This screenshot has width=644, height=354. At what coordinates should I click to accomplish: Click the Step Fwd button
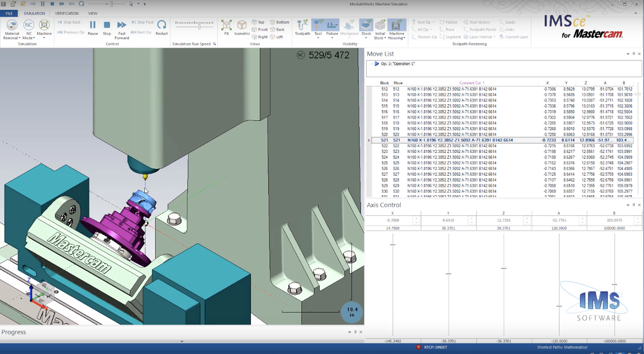pyautogui.click(x=142, y=22)
